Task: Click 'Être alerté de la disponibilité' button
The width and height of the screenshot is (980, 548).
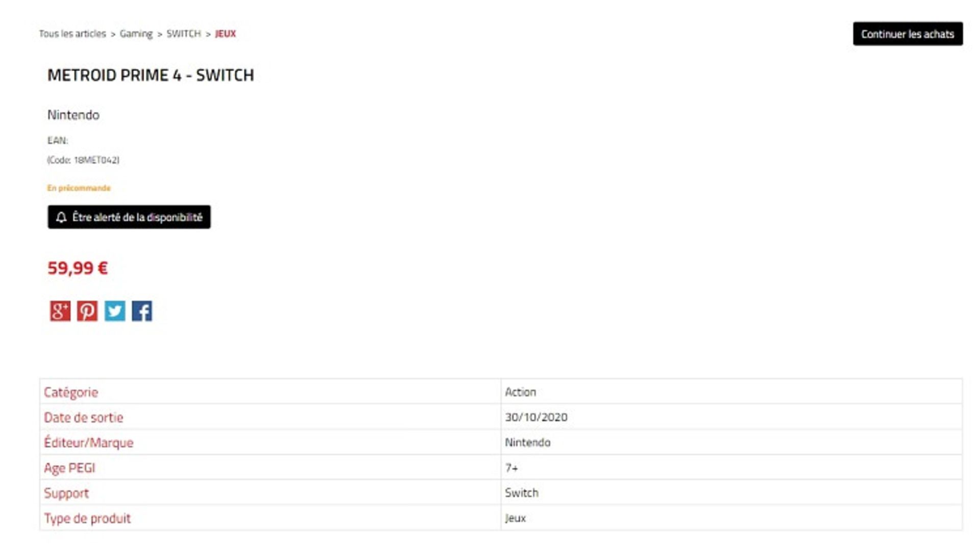Action: click(x=129, y=217)
